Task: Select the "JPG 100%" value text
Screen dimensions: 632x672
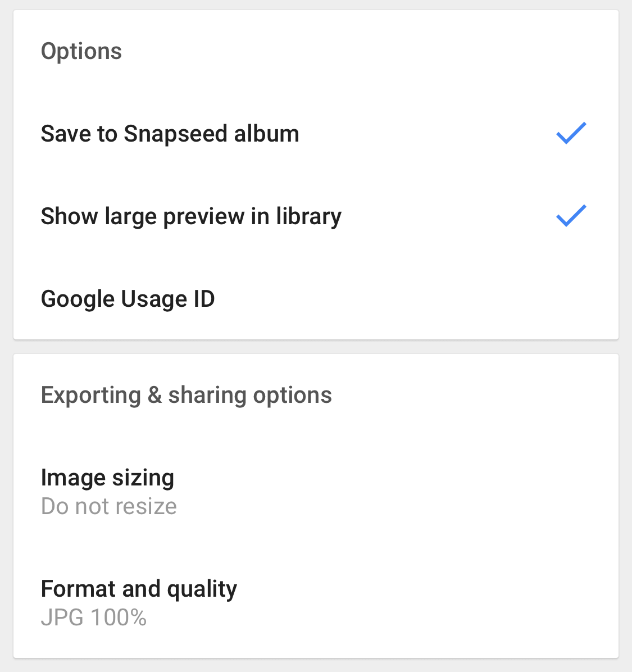Action: [x=94, y=617]
